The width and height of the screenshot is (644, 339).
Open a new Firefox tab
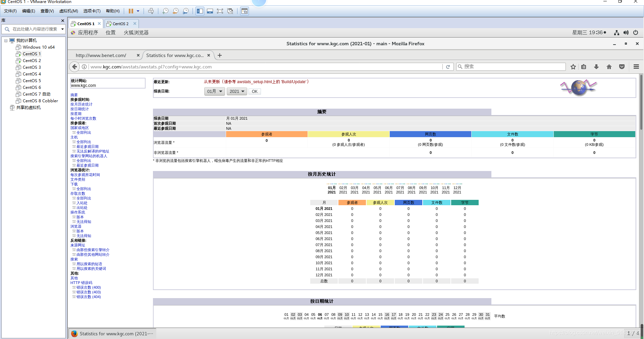click(220, 55)
